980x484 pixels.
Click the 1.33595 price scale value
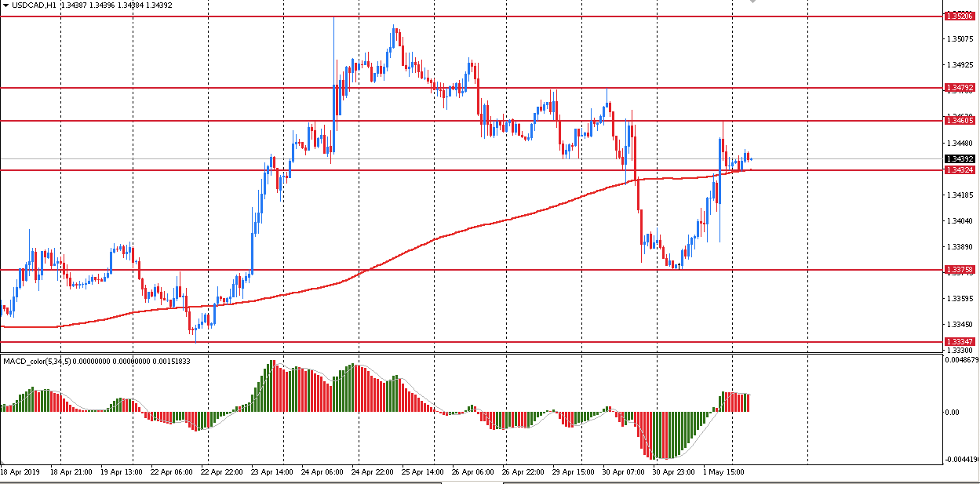tap(960, 298)
